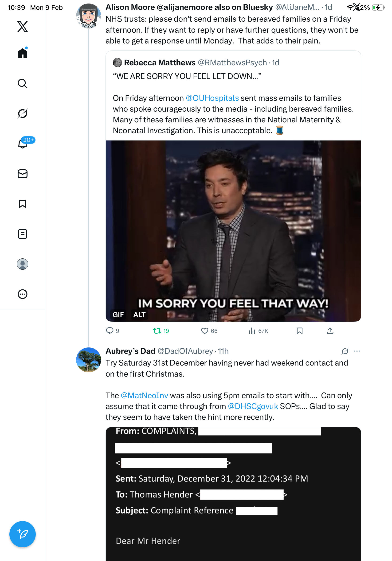The image size is (392, 561).
Task: Open the @MatNeoInv mention link
Action: [145, 396]
